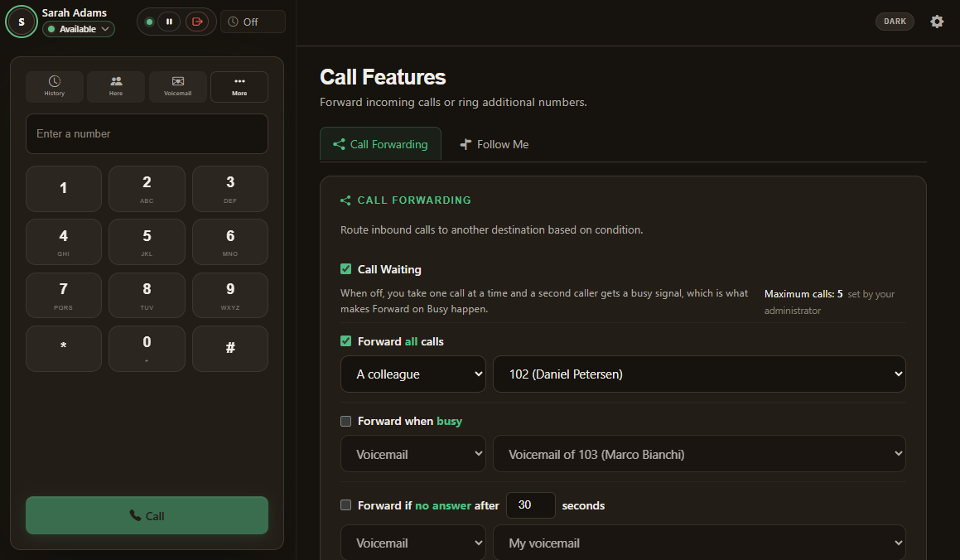Image resolution: width=960 pixels, height=560 pixels.
Task: Uncheck Forward all calls checkbox
Action: pyautogui.click(x=346, y=341)
